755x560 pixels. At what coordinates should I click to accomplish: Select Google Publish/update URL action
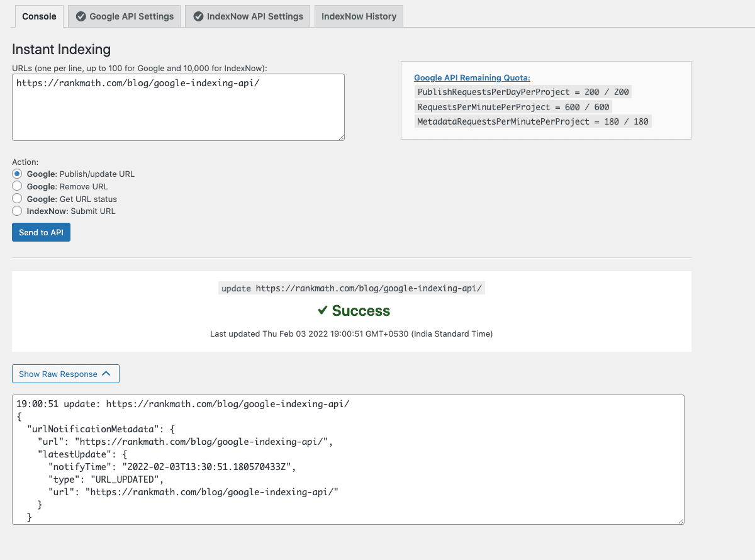coord(17,174)
